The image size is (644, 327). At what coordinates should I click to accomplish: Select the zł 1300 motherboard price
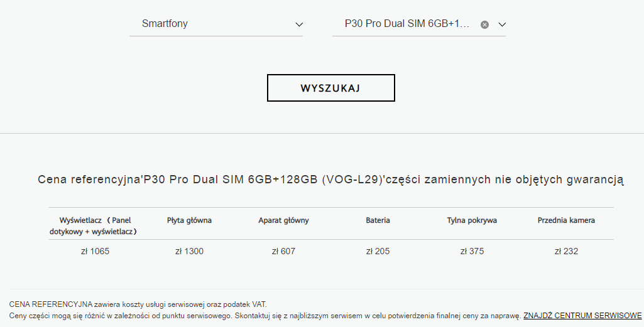(189, 251)
